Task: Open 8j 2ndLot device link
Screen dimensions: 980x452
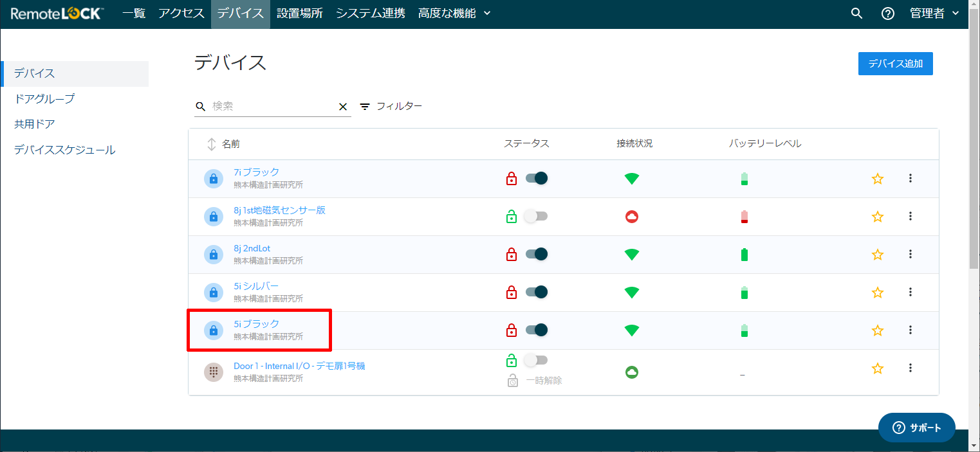Action: click(252, 248)
